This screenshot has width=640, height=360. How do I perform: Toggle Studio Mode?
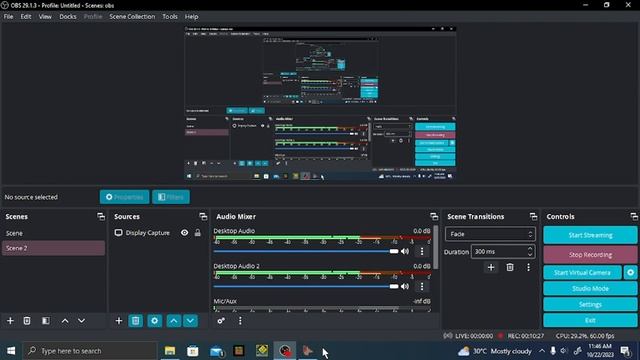(x=590, y=289)
